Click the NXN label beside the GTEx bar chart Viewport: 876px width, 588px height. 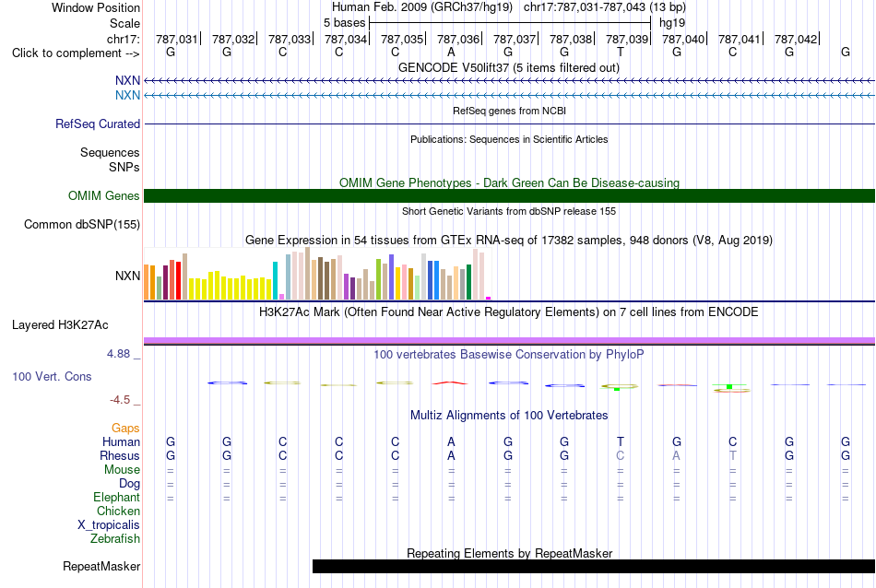pos(127,276)
